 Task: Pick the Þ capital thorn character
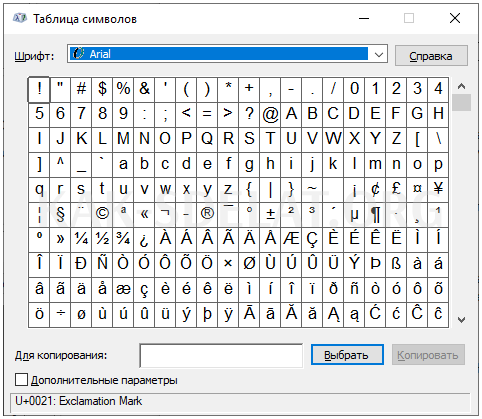click(375, 264)
